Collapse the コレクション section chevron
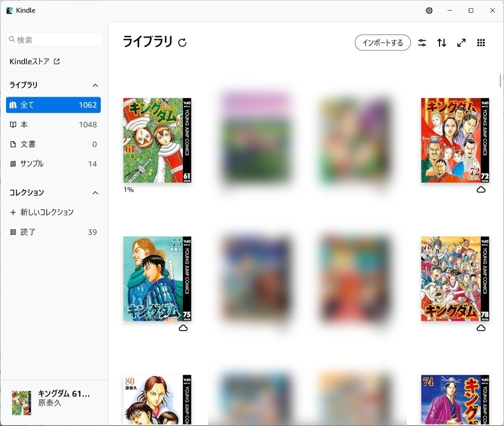The height and width of the screenshot is (426, 504). pos(95,193)
